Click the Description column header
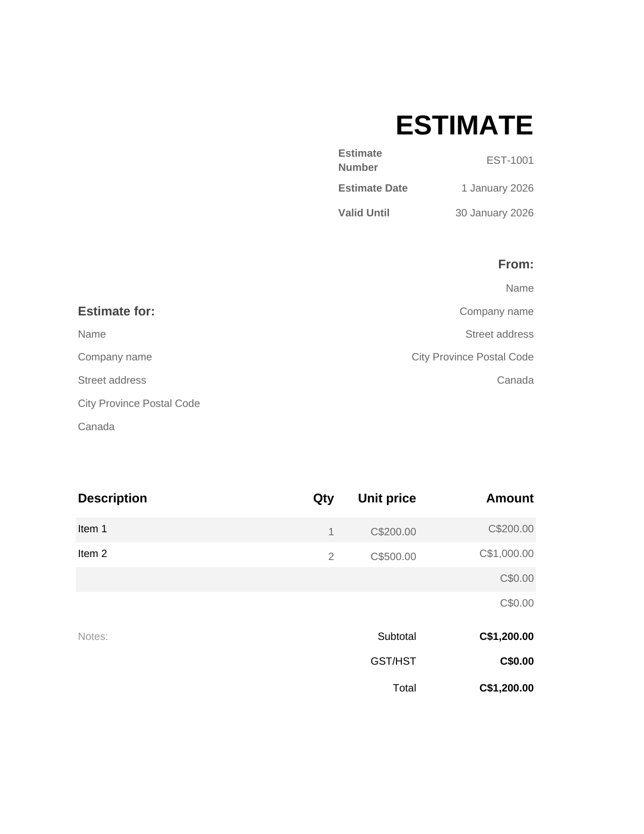This screenshot has height=834, width=644. (112, 498)
